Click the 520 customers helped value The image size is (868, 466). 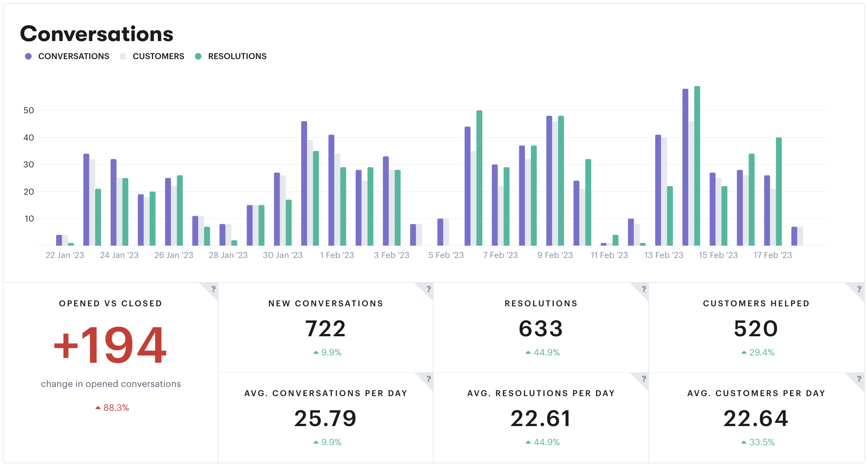tap(756, 329)
